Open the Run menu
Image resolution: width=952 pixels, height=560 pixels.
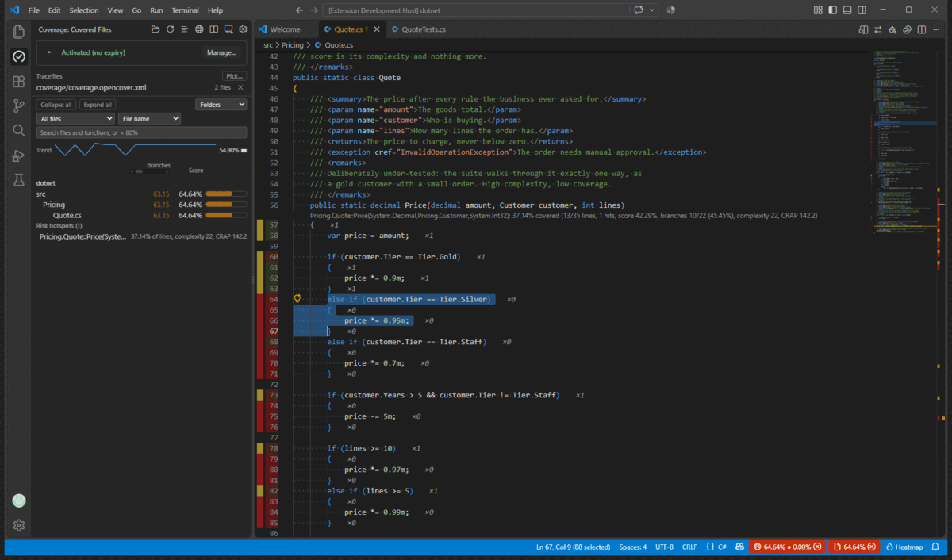(156, 10)
